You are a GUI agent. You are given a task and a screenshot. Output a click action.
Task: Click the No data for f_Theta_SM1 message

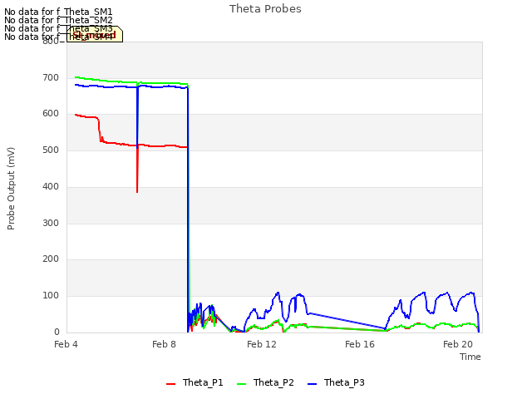click(x=58, y=12)
